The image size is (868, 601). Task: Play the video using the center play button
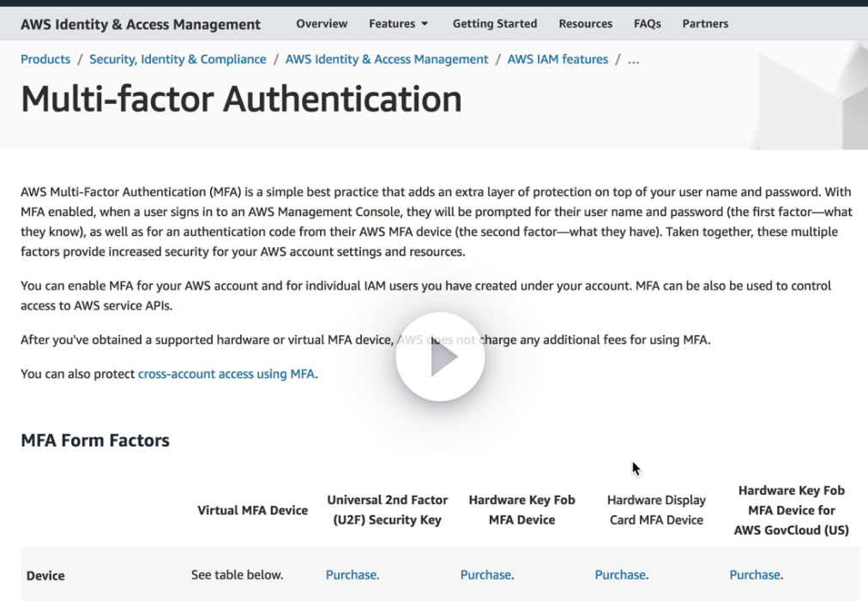440,357
